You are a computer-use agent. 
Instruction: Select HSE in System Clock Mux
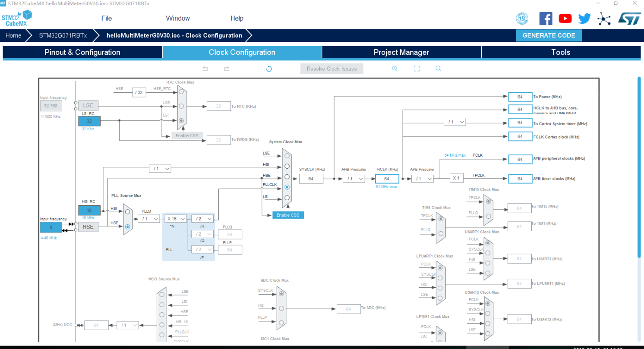point(287,177)
